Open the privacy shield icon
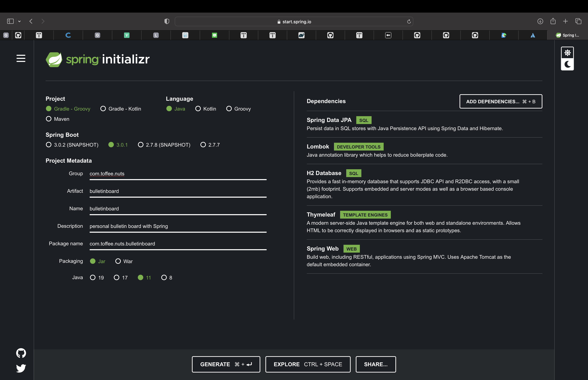This screenshot has height=380, width=588. pos(167,21)
